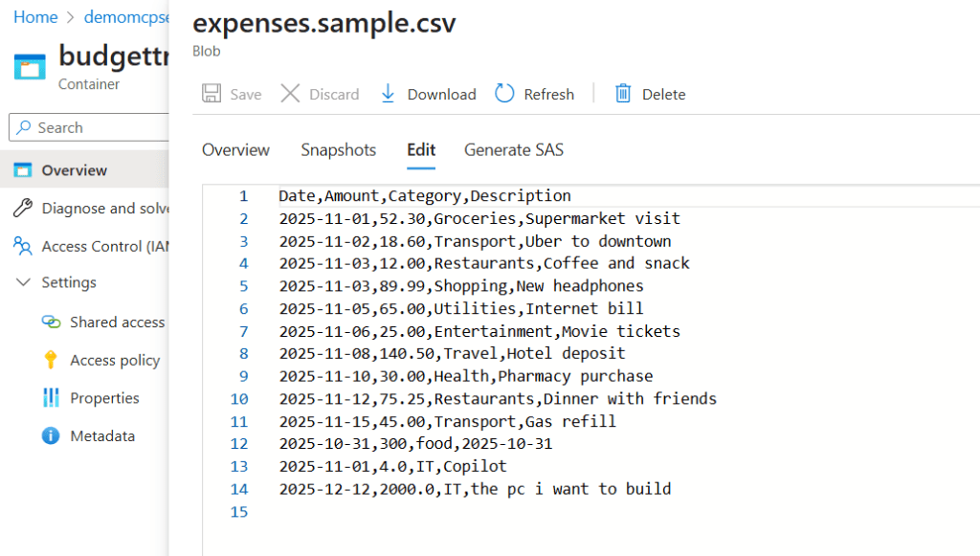Select Overview in the left sidebar
Viewport: 980px width, 556px height.
74,170
